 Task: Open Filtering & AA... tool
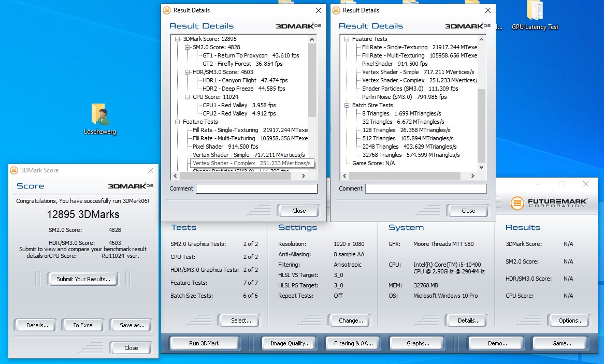353,343
